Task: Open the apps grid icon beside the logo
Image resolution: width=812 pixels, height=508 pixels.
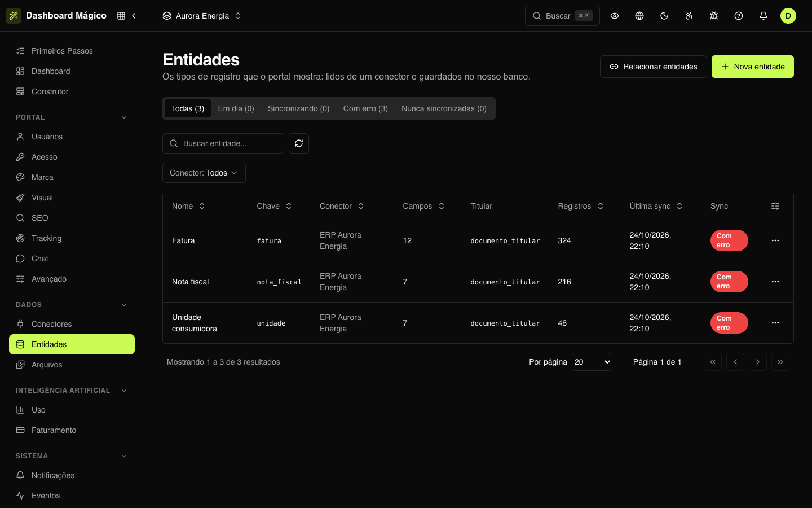Action: pyautogui.click(x=121, y=16)
